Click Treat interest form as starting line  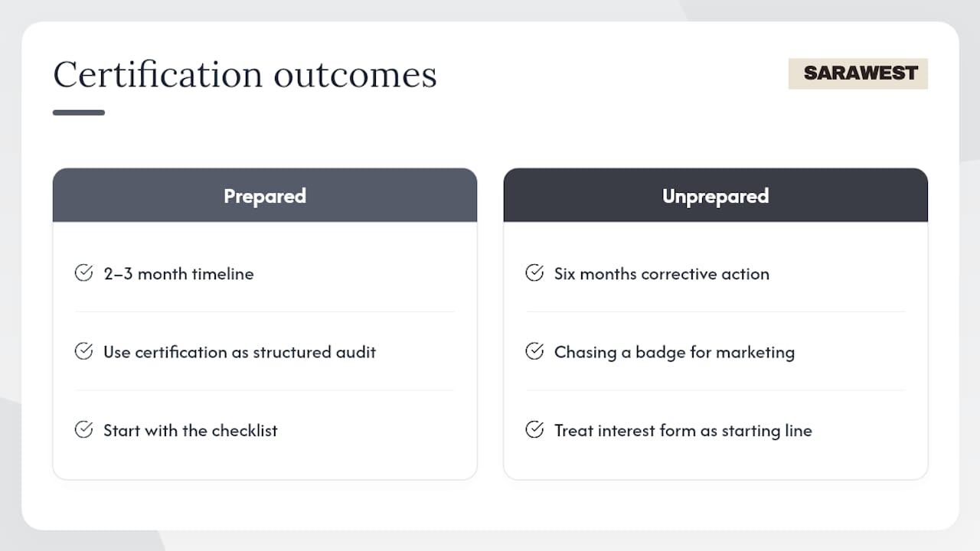[x=684, y=430]
